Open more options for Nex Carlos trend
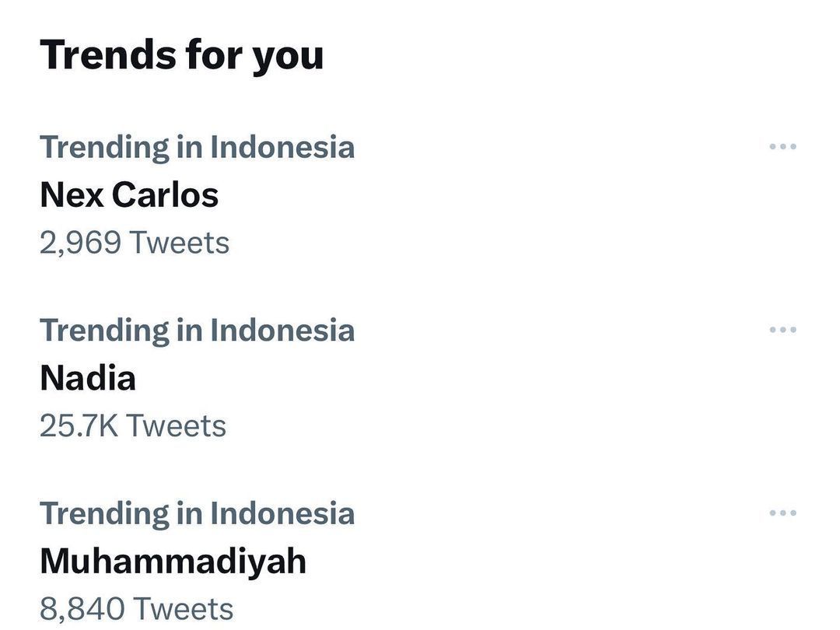 pos(782,146)
